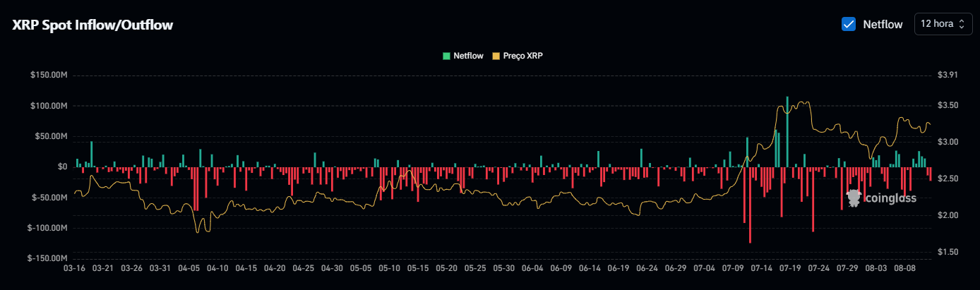
Task: Click the $2.00 price axis label
Action: click(947, 215)
